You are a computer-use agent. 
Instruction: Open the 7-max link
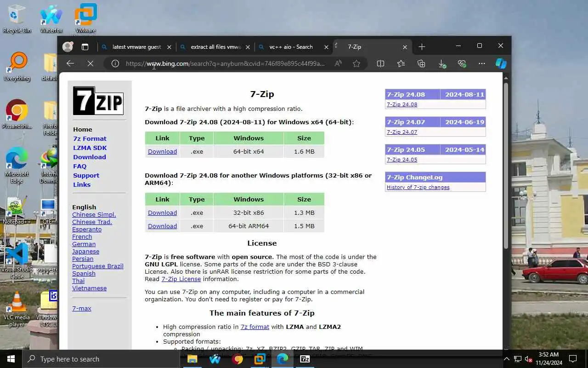pyautogui.click(x=82, y=308)
